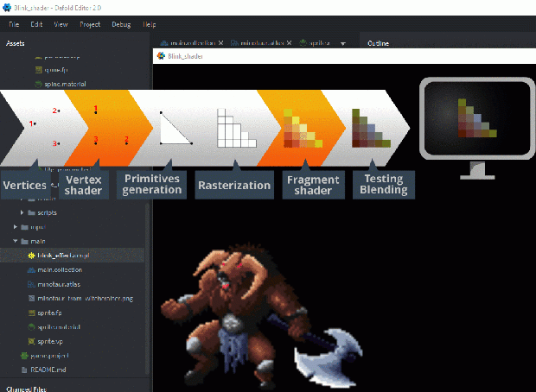
Task: Open the File menu
Action: click(x=14, y=24)
